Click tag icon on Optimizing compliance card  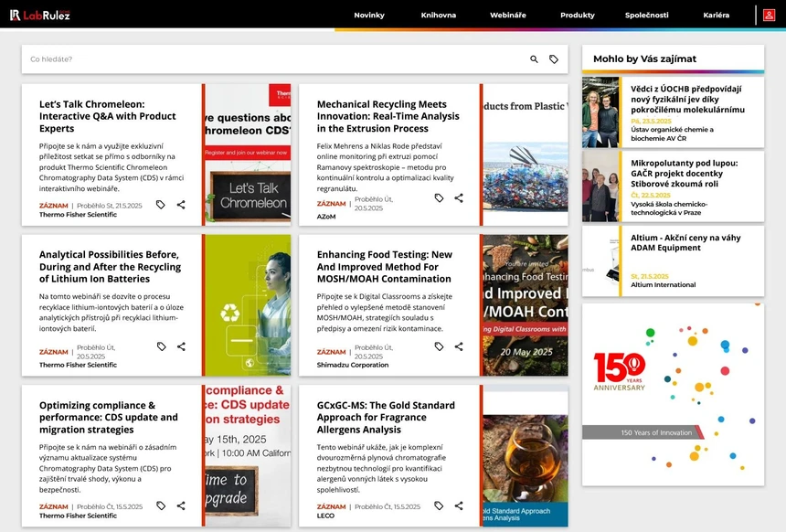coord(161,505)
